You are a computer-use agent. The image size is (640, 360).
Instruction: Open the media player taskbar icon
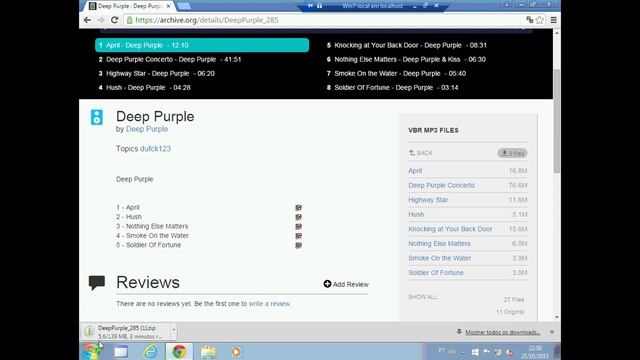click(x=236, y=351)
